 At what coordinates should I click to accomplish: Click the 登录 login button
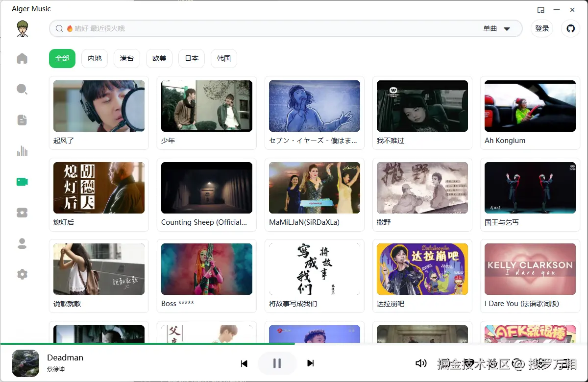pyautogui.click(x=542, y=28)
